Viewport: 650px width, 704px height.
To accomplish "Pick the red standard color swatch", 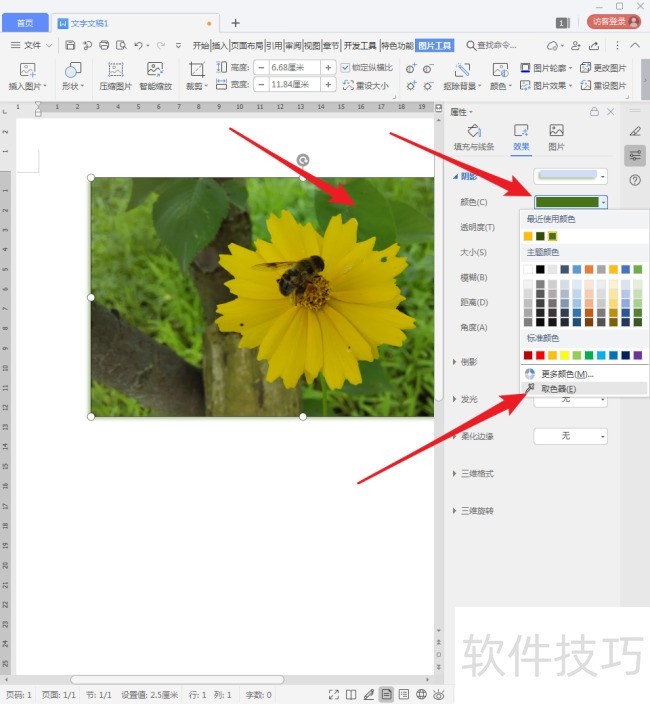I will (540, 356).
